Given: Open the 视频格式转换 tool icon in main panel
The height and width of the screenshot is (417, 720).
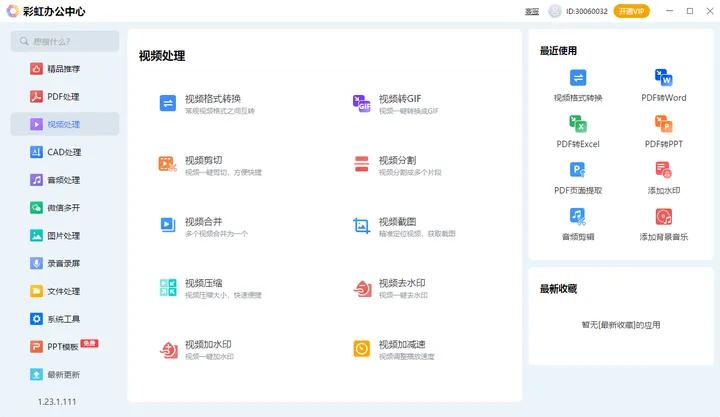Looking at the screenshot, I should pos(168,103).
